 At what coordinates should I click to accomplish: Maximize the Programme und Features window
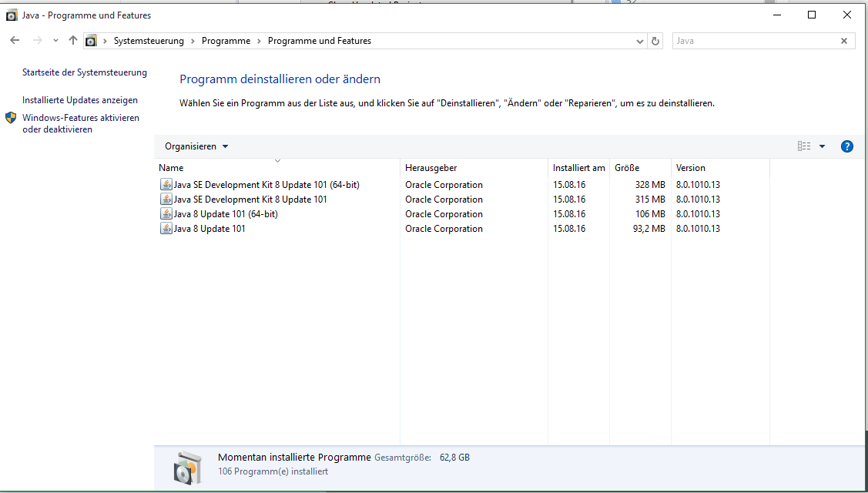[x=812, y=15]
